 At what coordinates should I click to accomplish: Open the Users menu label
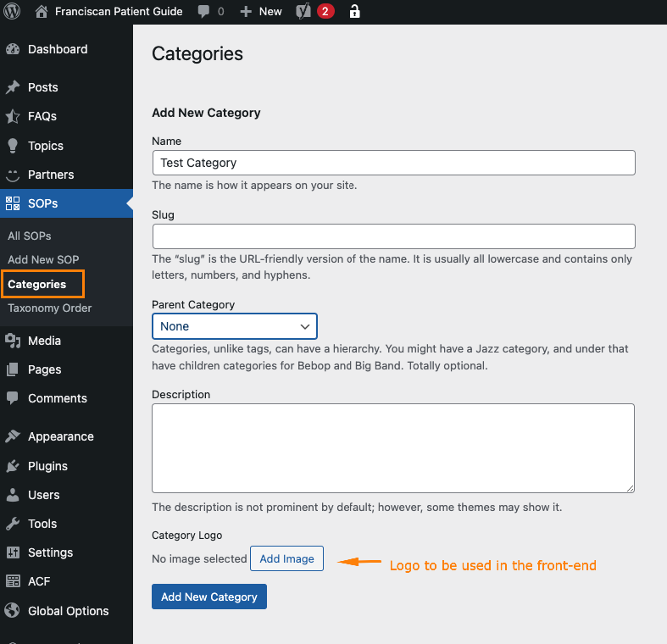tap(44, 495)
